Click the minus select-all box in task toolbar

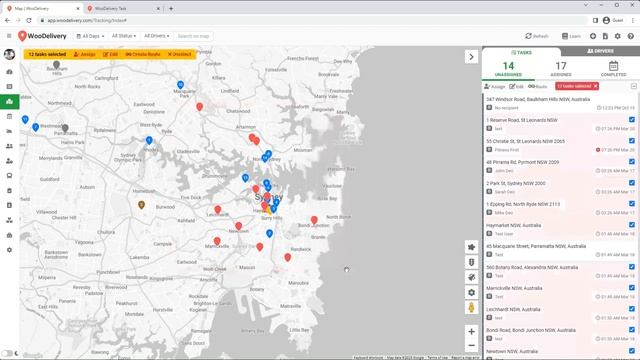633,87
